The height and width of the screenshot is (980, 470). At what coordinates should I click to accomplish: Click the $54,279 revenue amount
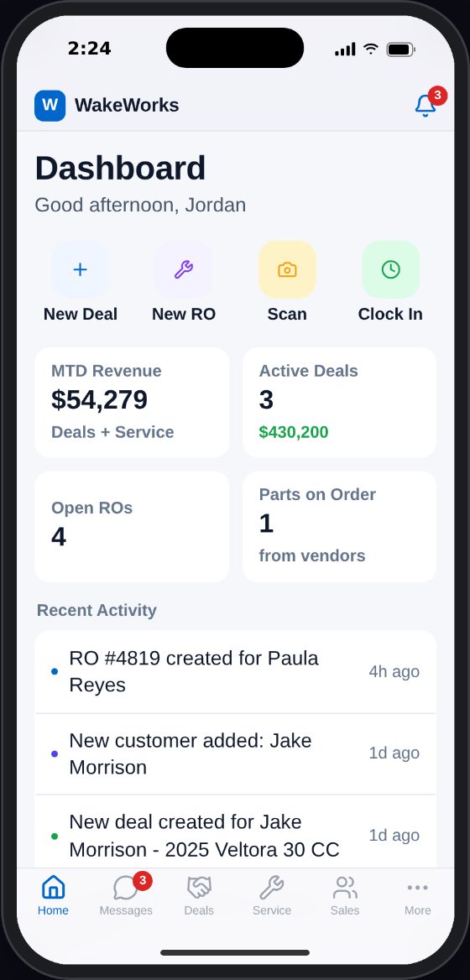[x=99, y=400]
